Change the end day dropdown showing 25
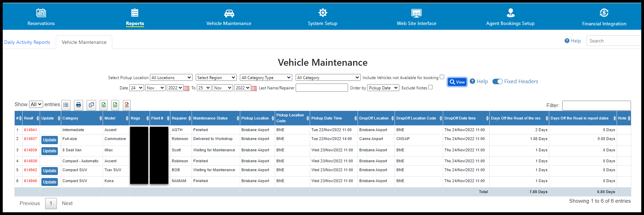Viewport: 644px width, 215px height. point(204,88)
